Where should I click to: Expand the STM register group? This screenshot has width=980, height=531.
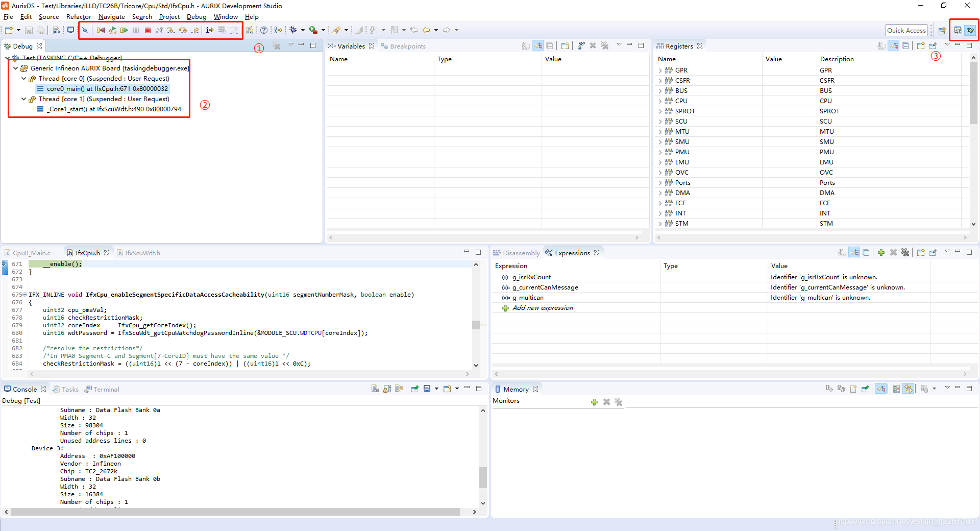coord(660,224)
